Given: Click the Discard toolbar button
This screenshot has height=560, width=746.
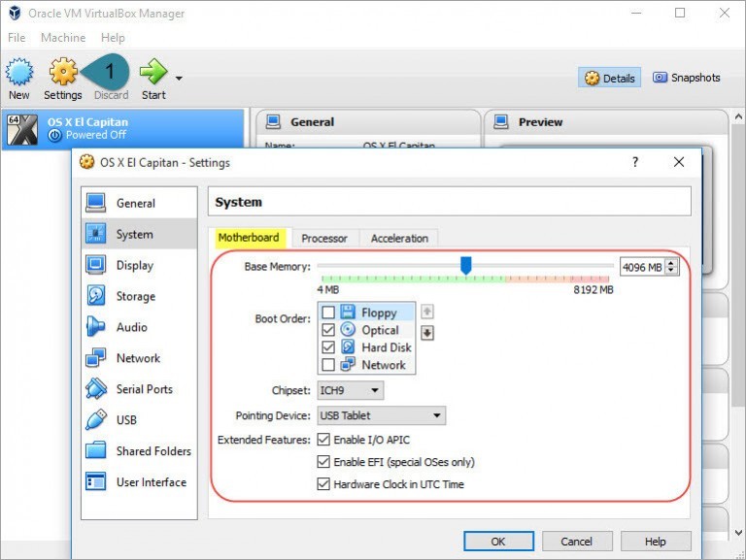Looking at the screenshot, I should (111, 94).
